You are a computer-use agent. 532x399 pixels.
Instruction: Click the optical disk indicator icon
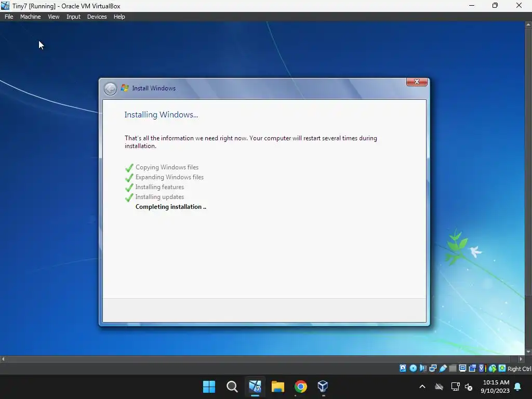click(x=413, y=368)
